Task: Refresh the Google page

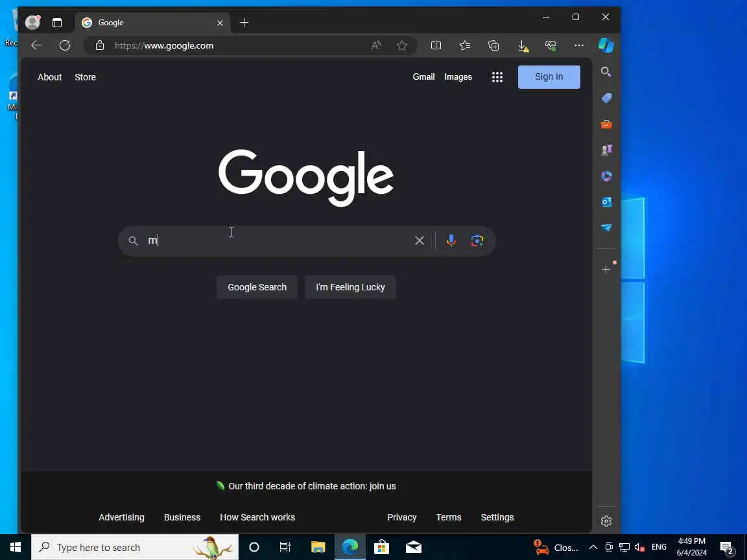Action: coord(65,45)
